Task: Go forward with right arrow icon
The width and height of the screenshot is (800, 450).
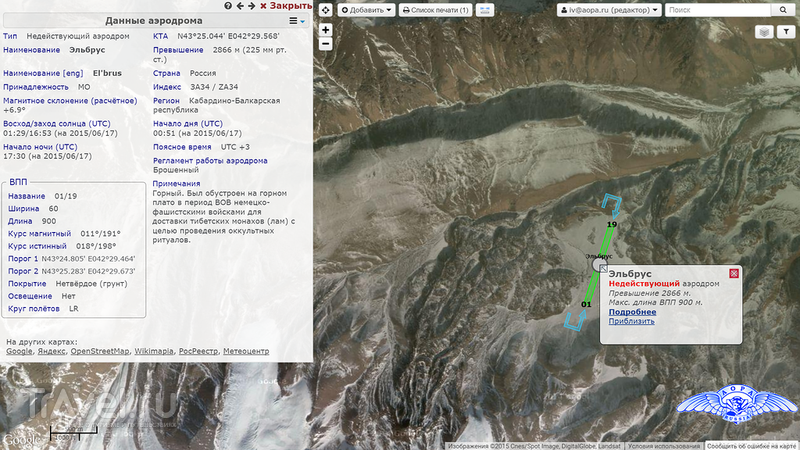Action: [252, 6]
